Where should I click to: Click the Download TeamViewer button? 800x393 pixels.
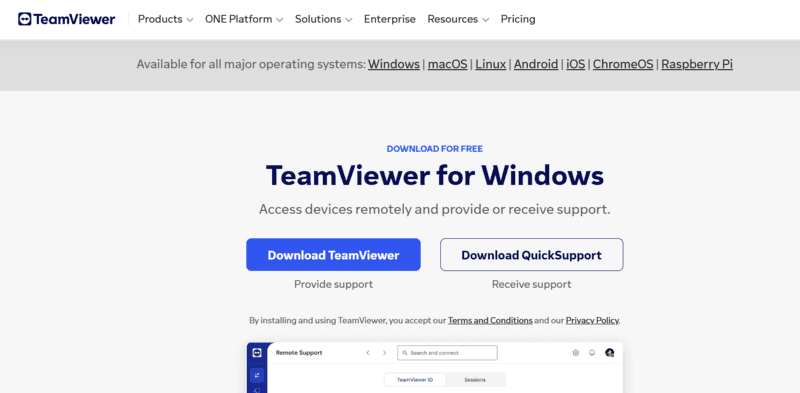coord(333,255)
